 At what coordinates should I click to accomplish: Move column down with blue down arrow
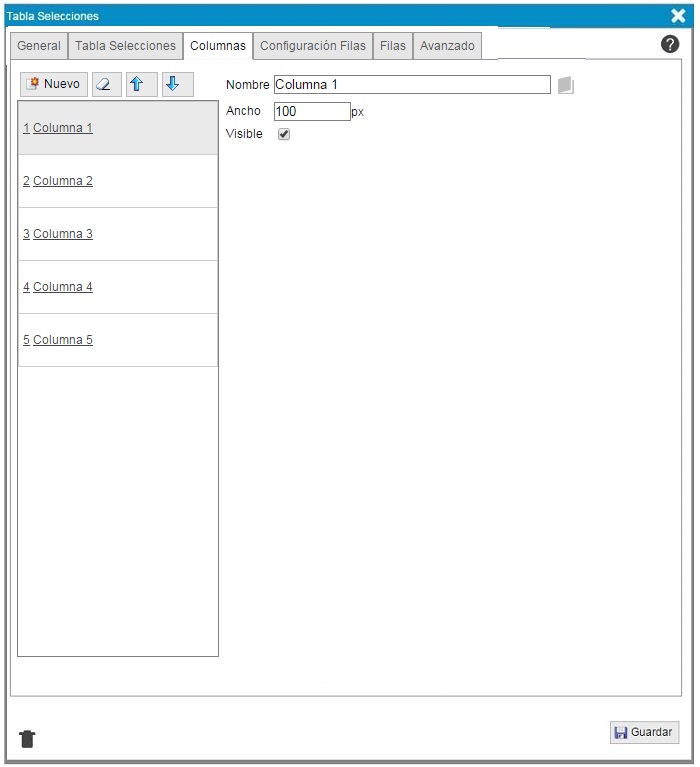[x=177, y=84]
